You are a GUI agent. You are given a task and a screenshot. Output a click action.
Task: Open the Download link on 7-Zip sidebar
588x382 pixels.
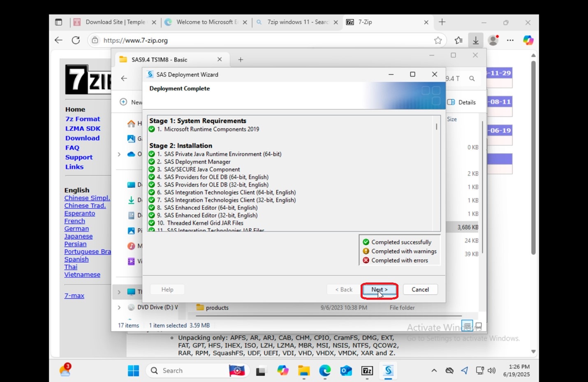(82, 138)
